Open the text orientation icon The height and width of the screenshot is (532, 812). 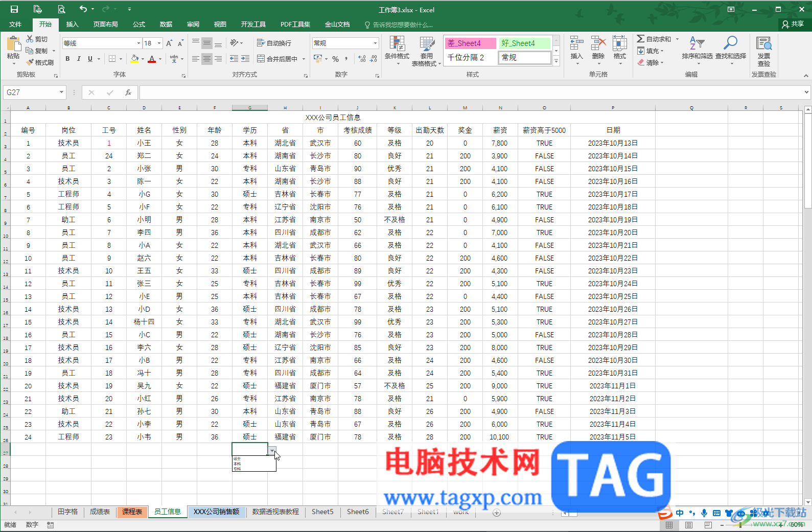tap(234, 43)
